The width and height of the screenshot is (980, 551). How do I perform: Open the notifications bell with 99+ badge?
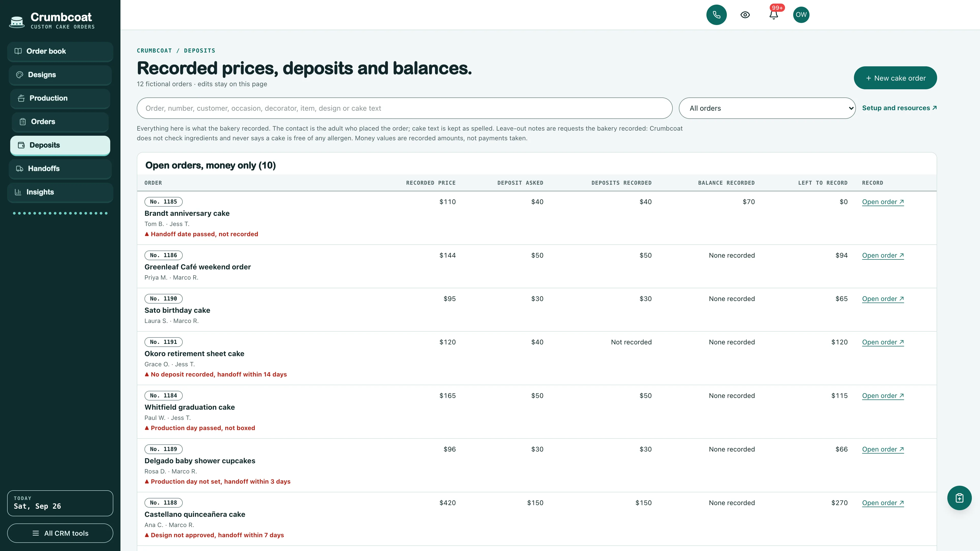click(774, 15)
